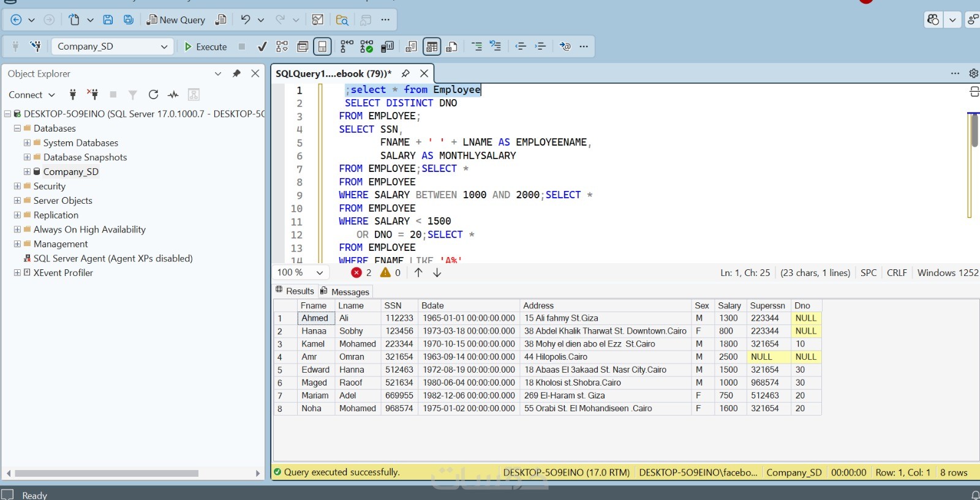980x500 pixels.
Task: Open the 100 % zoom dropdown
Action: [319, 273]
